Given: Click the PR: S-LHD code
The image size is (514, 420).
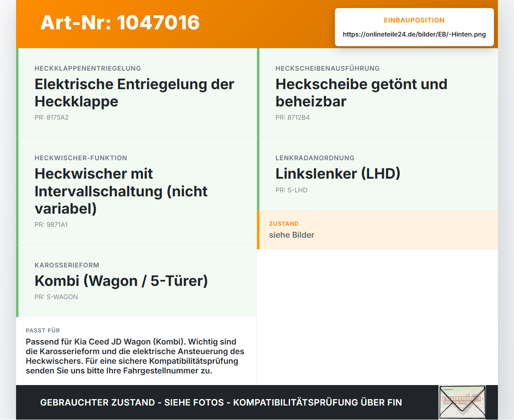Looking at the screenshot, I should click(x=291, y=190).
